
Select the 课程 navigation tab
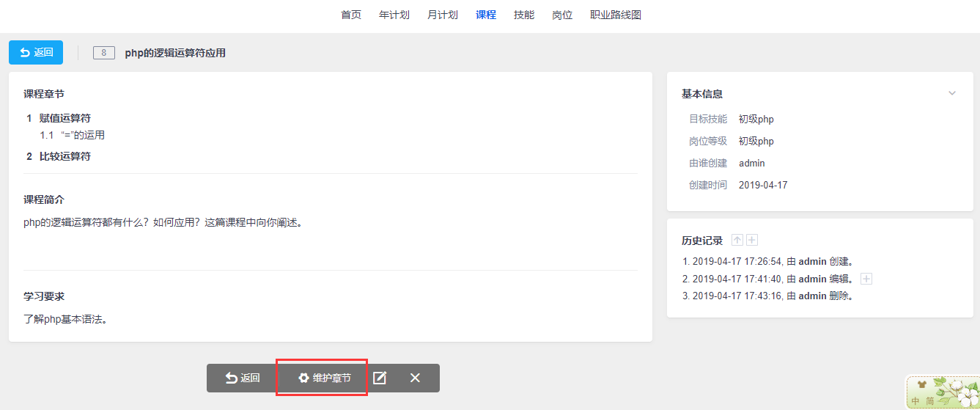coord(486,15)
